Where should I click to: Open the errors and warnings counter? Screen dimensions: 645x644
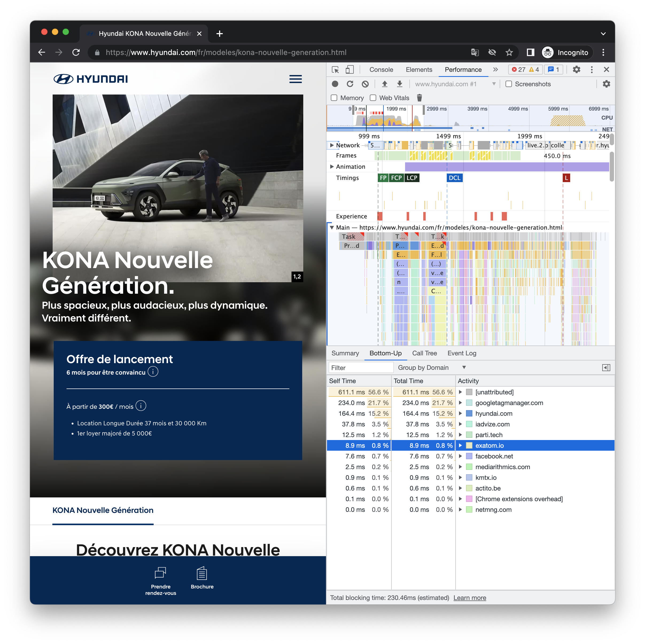coord(526,69)
